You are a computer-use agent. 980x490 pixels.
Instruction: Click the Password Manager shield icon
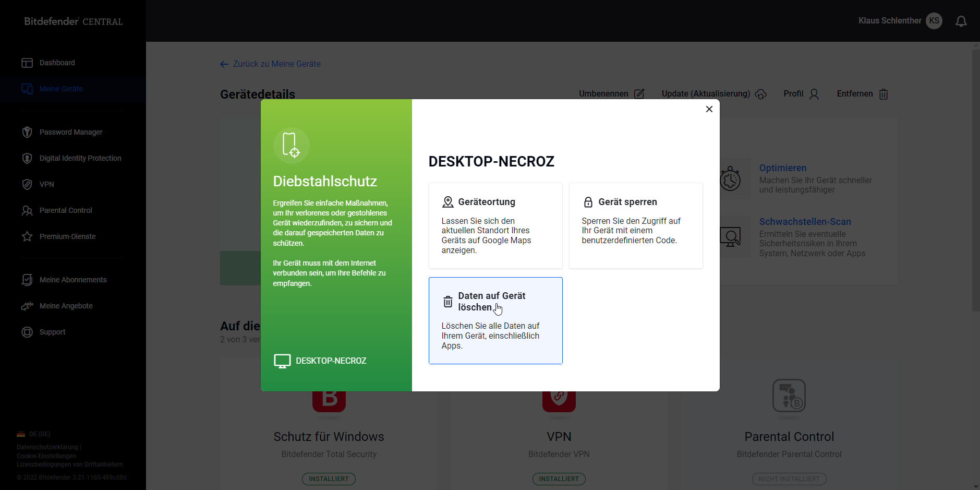point(27,133)
